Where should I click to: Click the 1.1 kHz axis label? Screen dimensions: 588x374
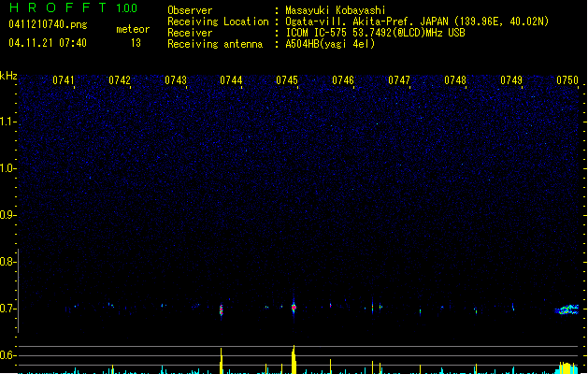point(7,122)
